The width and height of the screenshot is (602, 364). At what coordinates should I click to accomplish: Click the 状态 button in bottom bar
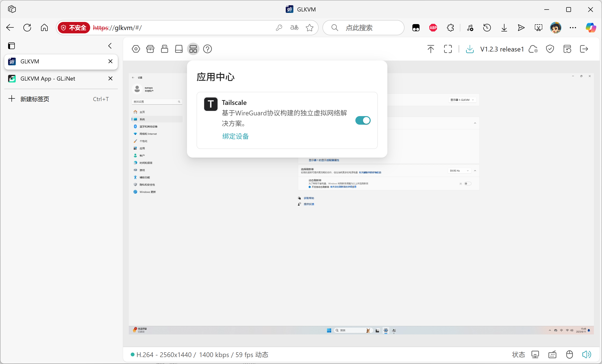click(518, 354)
